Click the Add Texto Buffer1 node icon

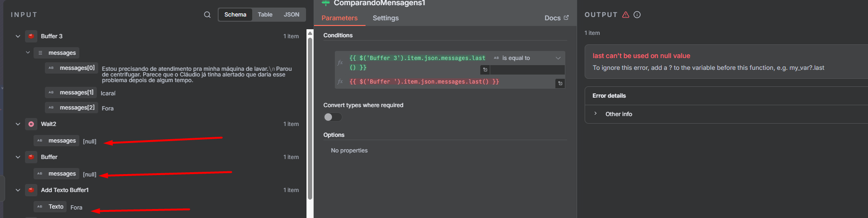pos(31,190)
